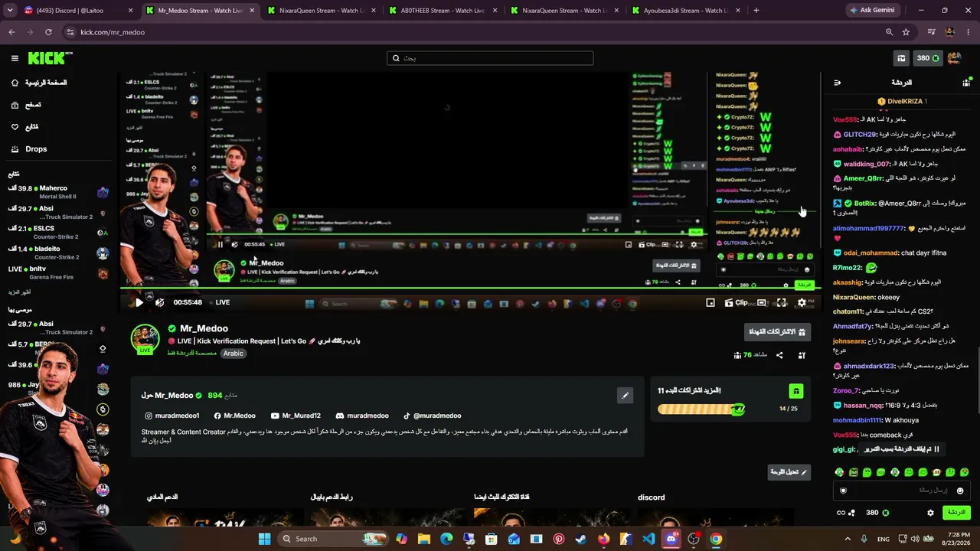This screenshot has height=551, width=980.
Task: Open the chat users list icon
Action: [x=966, y=83]
